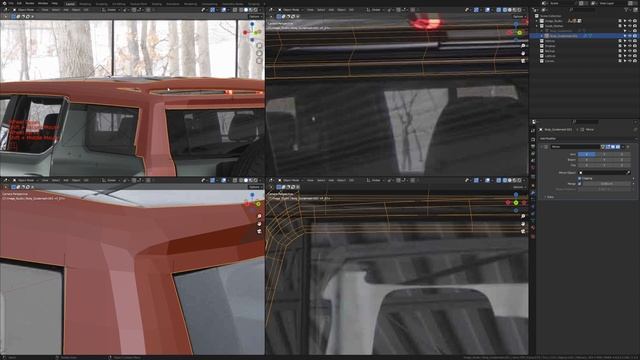This screenshot has width=640, height=360.
Task: Click the properties editor search field
Action: click(x=586, y=122)
